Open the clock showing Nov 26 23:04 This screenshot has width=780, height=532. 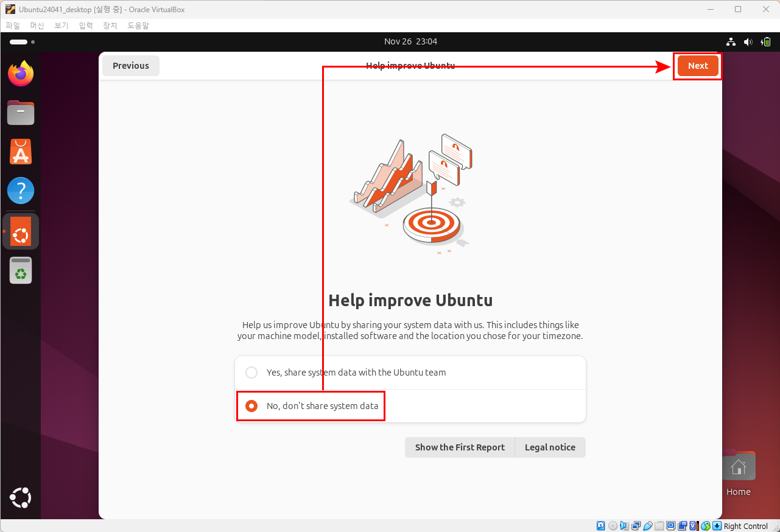pos(410,41)
